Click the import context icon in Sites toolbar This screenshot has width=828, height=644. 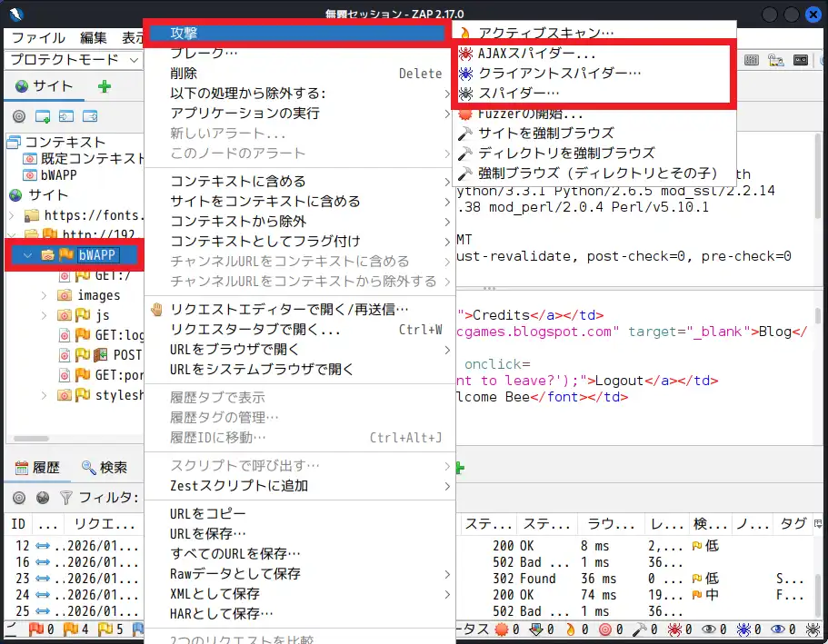point(66,116)
